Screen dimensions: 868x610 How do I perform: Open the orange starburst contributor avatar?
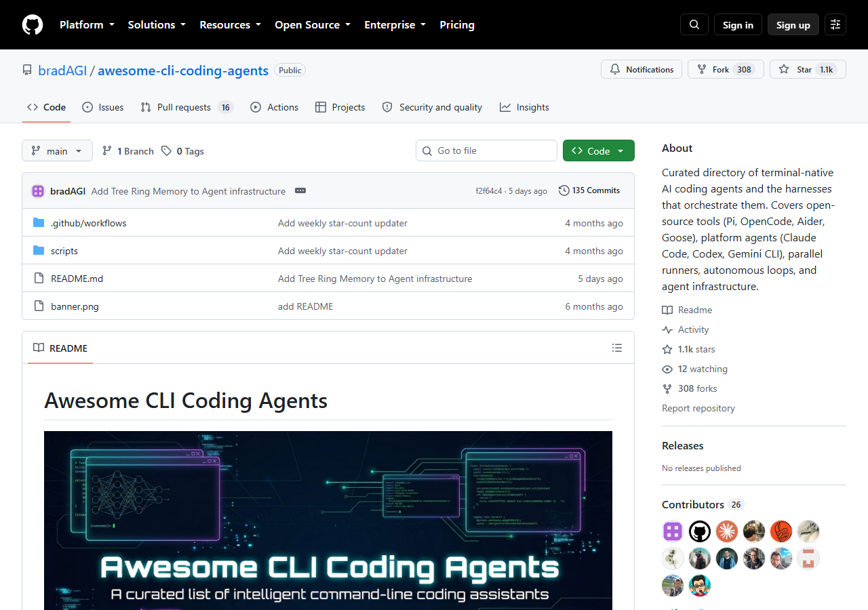[727, 531]
